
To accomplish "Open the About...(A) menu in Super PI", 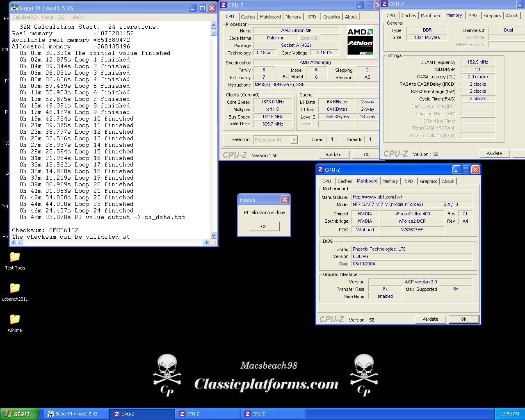I will [53, 17].
